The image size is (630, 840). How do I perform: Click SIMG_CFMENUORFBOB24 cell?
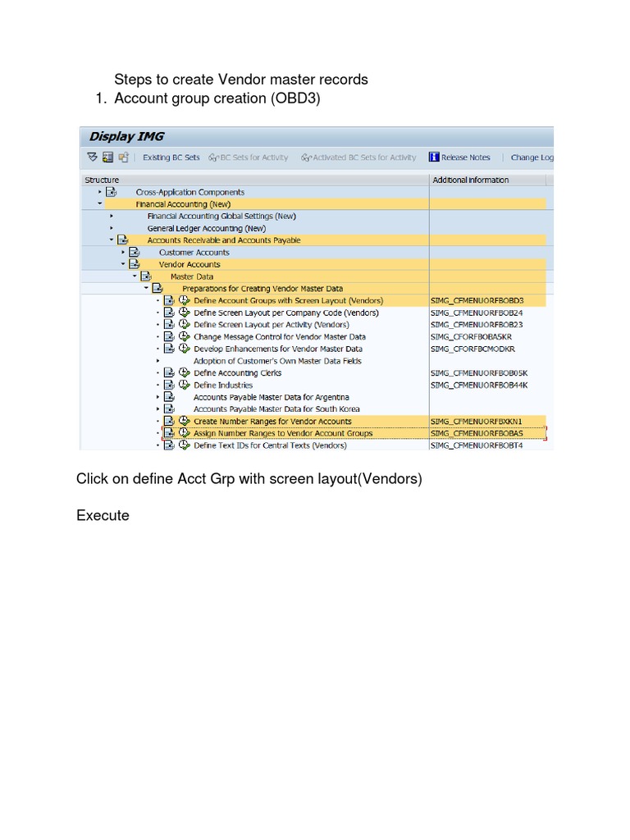(477, 313)
